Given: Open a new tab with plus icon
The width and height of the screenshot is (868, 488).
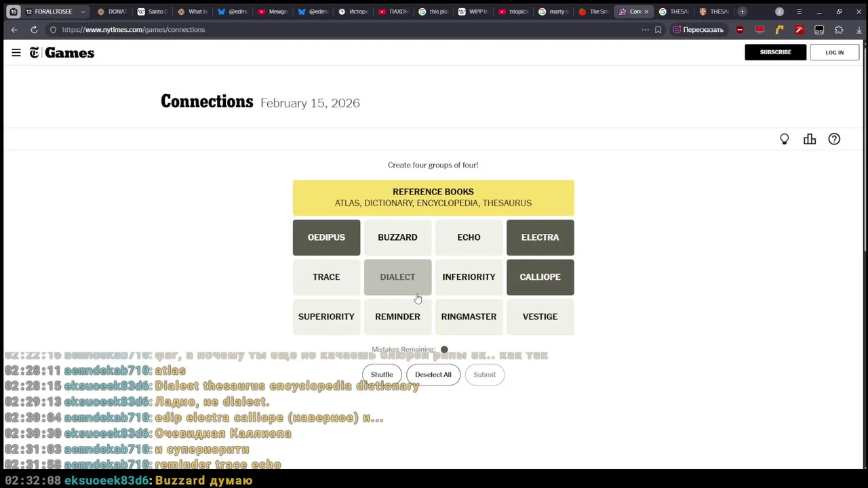Looking at the screenshot, I should pyautogui.click(x=742, y=12).
